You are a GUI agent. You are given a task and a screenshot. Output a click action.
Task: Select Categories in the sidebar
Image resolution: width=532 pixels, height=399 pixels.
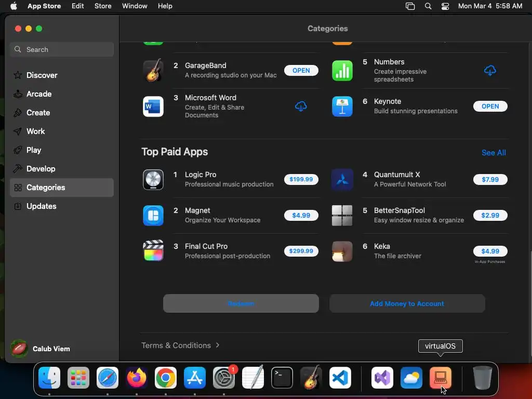point(62,187)
